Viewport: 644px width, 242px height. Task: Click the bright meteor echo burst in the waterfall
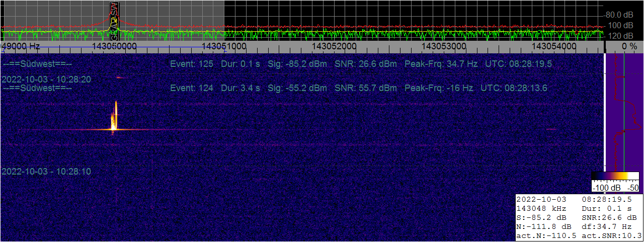coord(114,118)
